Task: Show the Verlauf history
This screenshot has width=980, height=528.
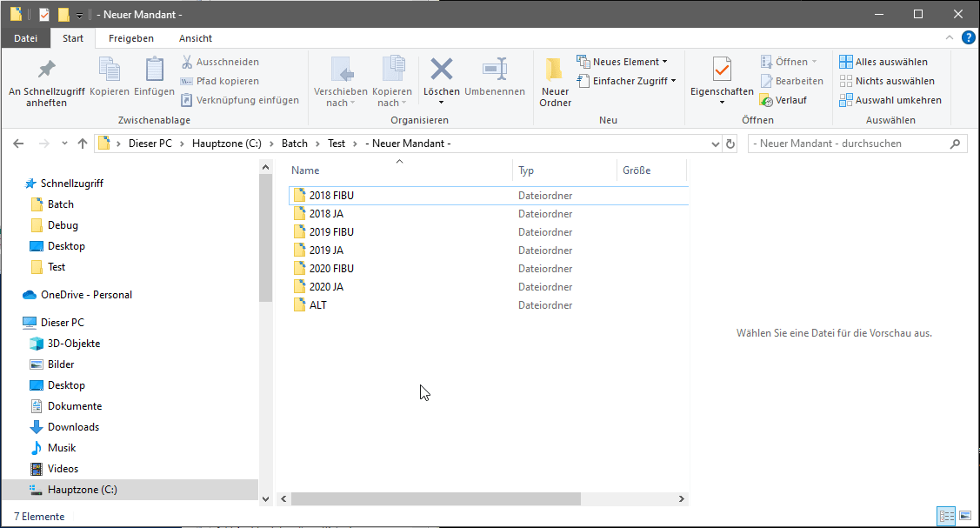Action: [783, 100]
